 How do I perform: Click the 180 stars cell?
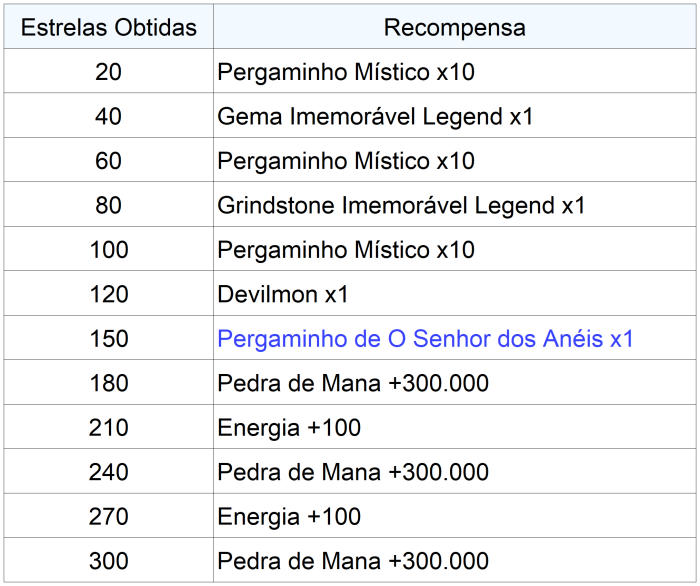pyautogui.click(x=108, y=383)
